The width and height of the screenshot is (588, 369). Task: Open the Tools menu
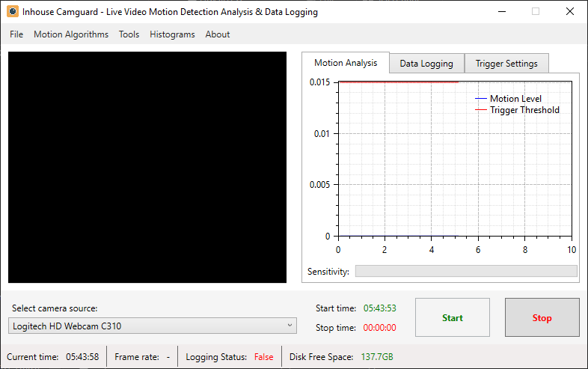[129, 34]
